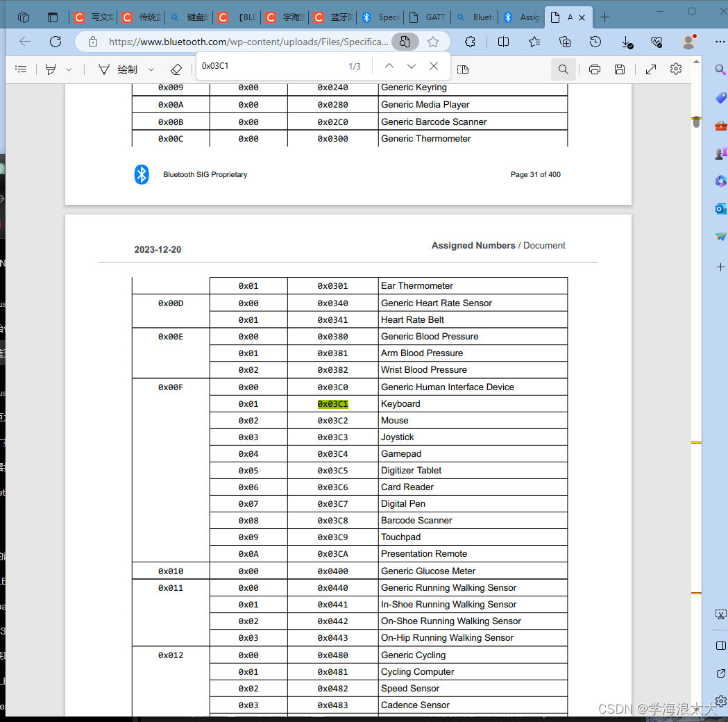Open a new browser tab
728x722 pixels.
point(604,17)
